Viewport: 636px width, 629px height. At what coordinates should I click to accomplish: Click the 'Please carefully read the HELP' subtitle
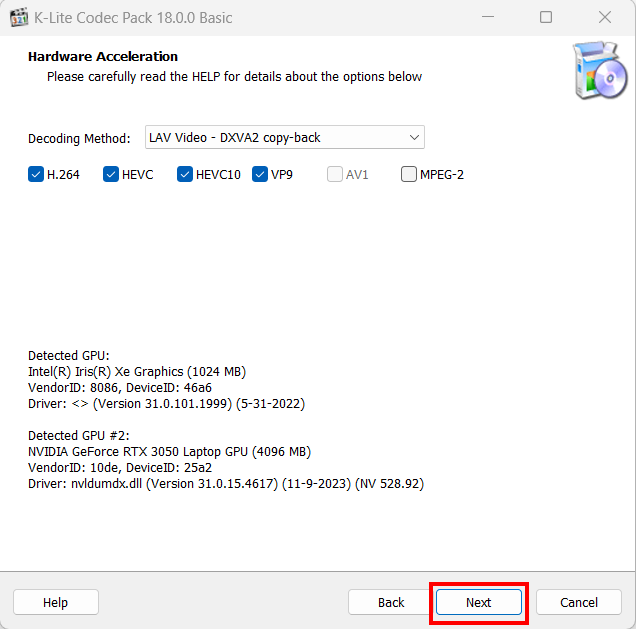[234, 77]
